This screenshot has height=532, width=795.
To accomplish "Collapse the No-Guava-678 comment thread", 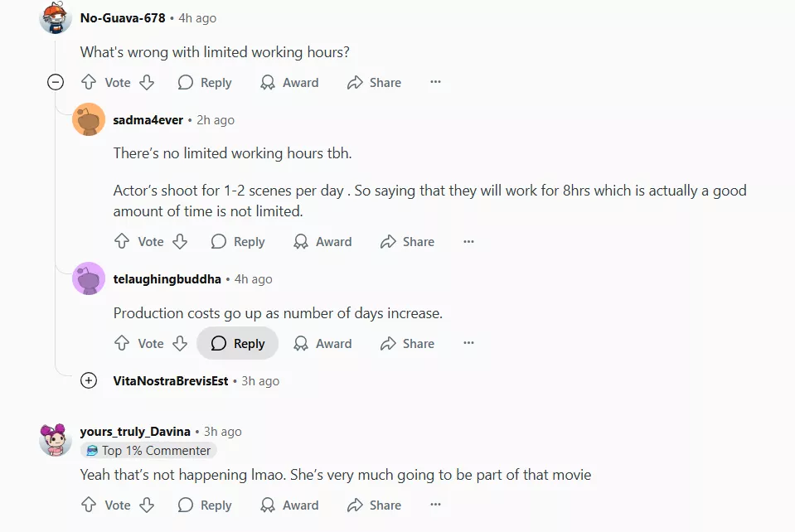I will pos(56,82).
